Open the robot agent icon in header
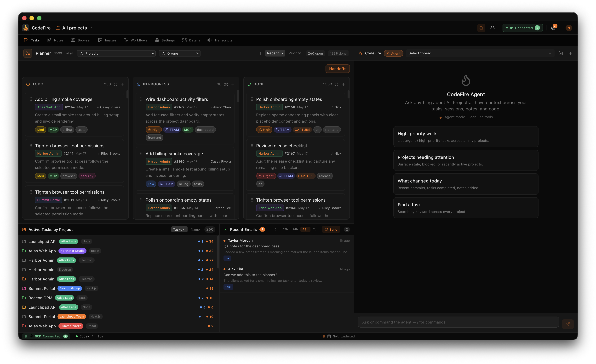 coord(481,28)
